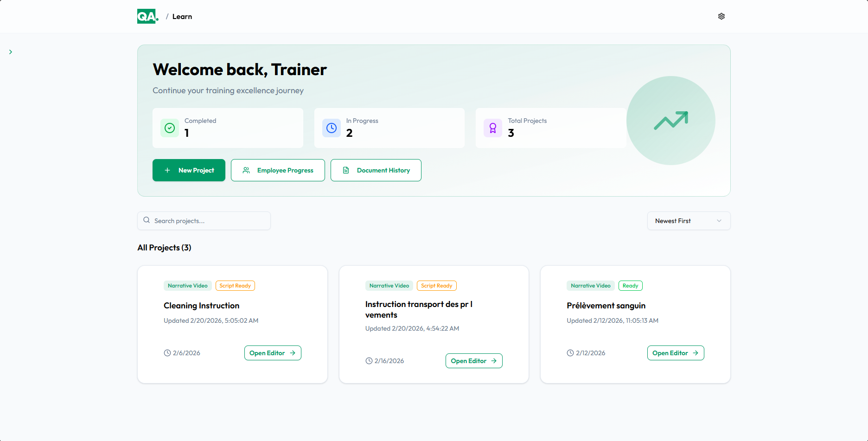
Task: Click the clock icon on Prélèvement sanguin card
Action: [571, 353]
